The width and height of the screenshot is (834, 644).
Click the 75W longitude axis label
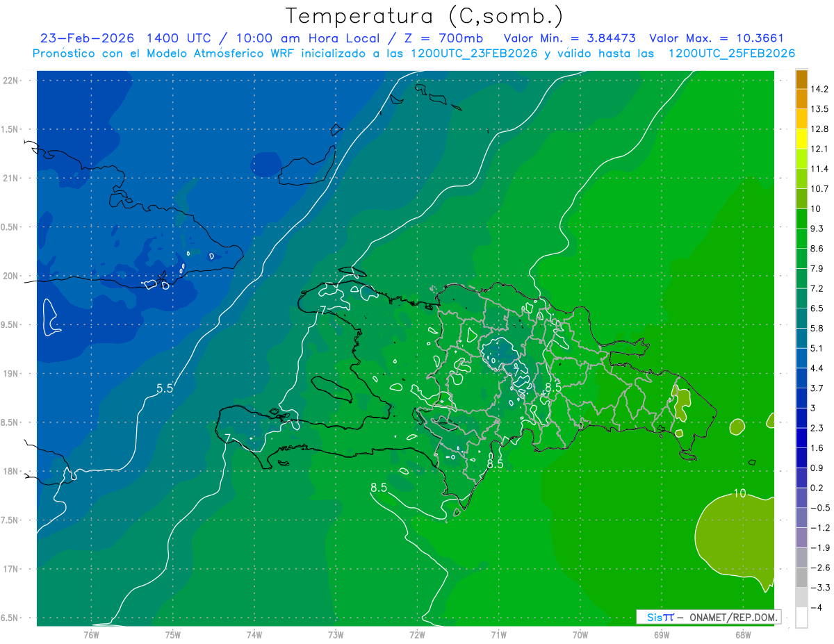point(173,634)
